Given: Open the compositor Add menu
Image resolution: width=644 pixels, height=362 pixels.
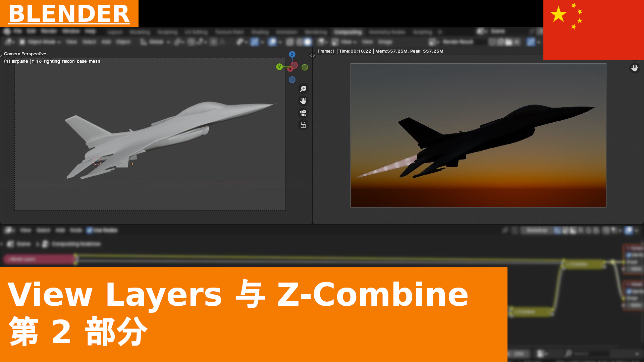Looking at the screenshot, I should (60, 230).
